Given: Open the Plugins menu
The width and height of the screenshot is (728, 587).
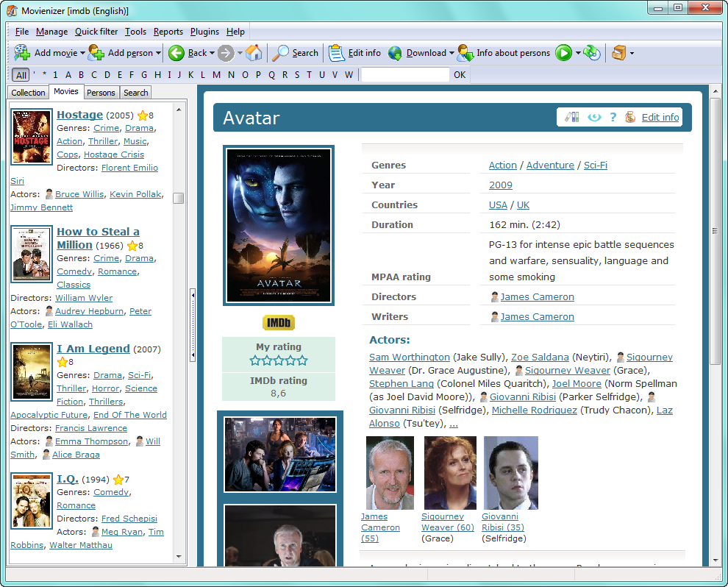Looking at the screenshot, I should (204, 32).
